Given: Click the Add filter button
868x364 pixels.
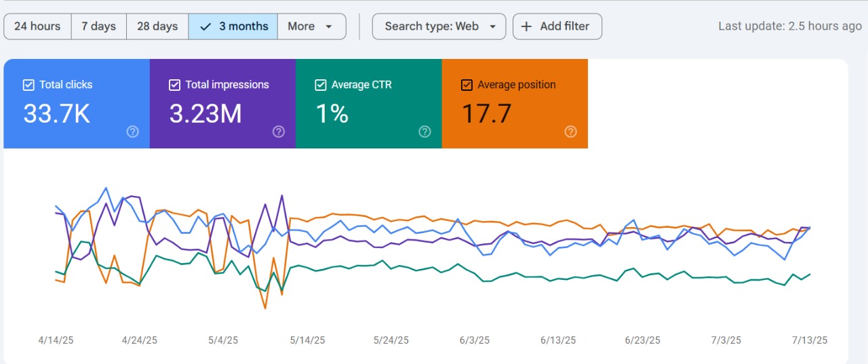Looking at the screenshot, I should click(x=557, y=26).
